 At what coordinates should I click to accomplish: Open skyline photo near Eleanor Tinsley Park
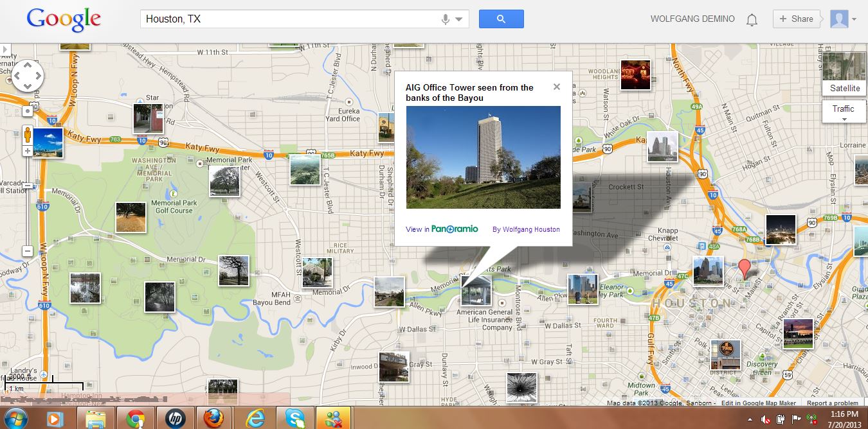point(583,289)
